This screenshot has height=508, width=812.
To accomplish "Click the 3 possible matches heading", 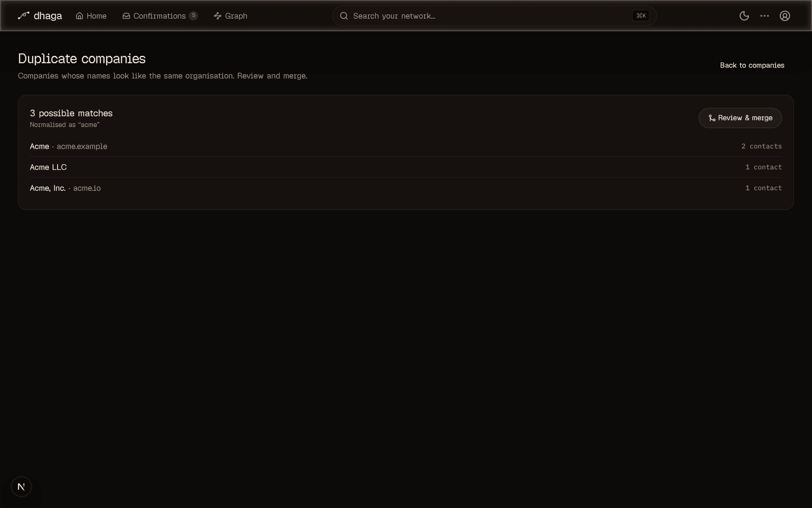I will 71,113.
